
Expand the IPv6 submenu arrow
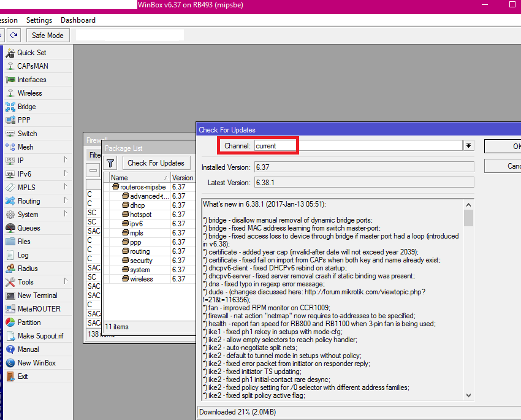tap(66, 173)
